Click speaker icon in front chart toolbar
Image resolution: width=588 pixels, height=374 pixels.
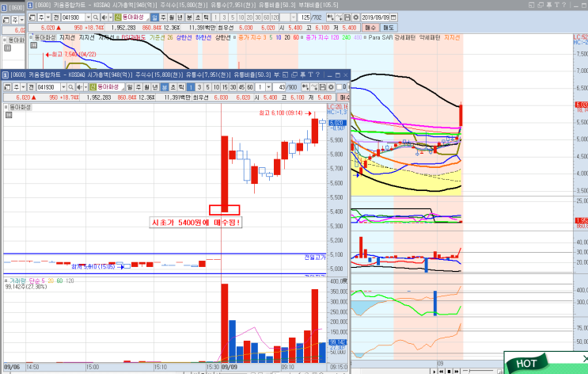pos(79,87)
